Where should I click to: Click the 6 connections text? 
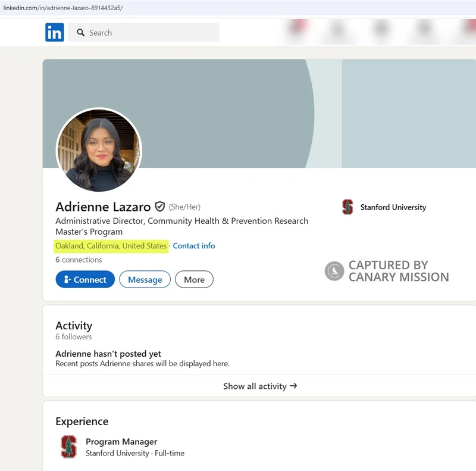pyautogui.click(x=79, y=260)
